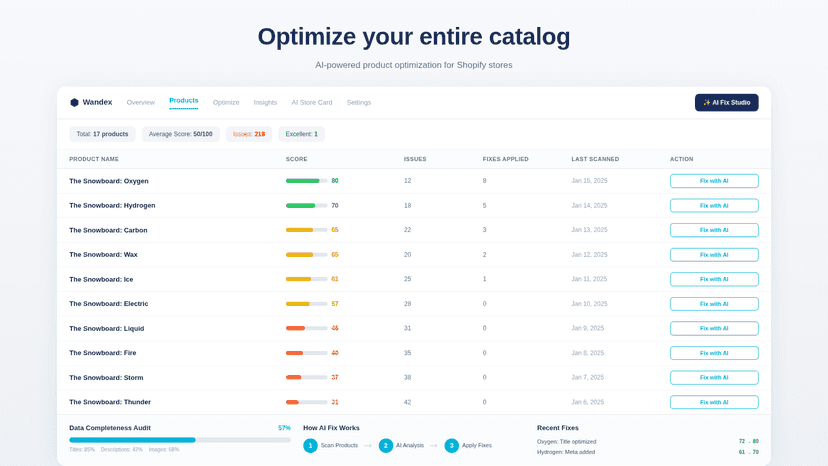This screenshot has height=466, width=828.
Task: Click the issues count 42 for Thunder
Action: point(408,402)
